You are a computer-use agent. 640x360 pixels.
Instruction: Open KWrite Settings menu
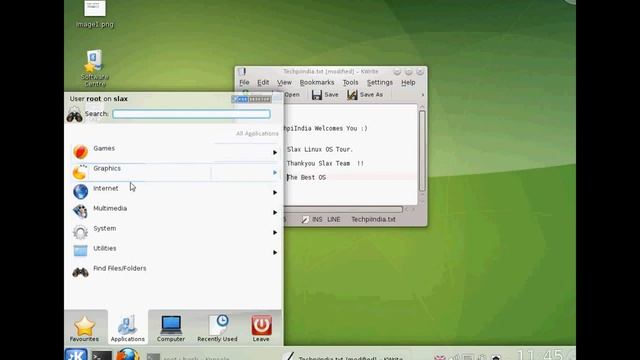click(380, 82)
